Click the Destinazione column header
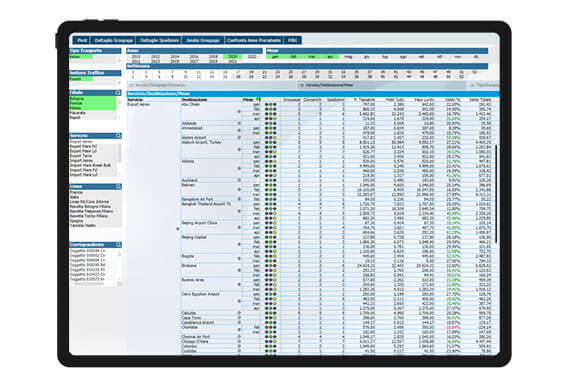The width and height of the screenshot is (570, 390). pos(194,100)
